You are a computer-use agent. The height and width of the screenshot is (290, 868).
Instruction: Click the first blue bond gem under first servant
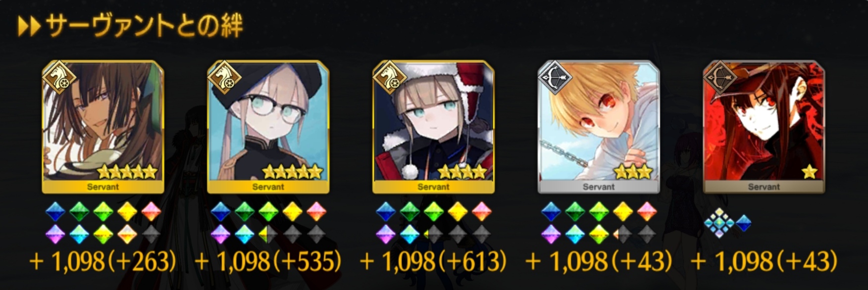coord(55,212)
